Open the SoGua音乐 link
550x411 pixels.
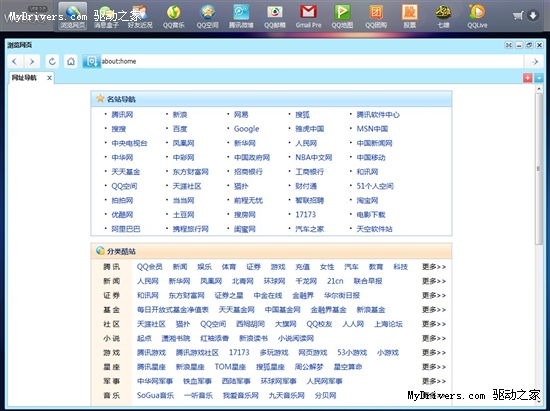pyautogui.click(x=155, y=396)
